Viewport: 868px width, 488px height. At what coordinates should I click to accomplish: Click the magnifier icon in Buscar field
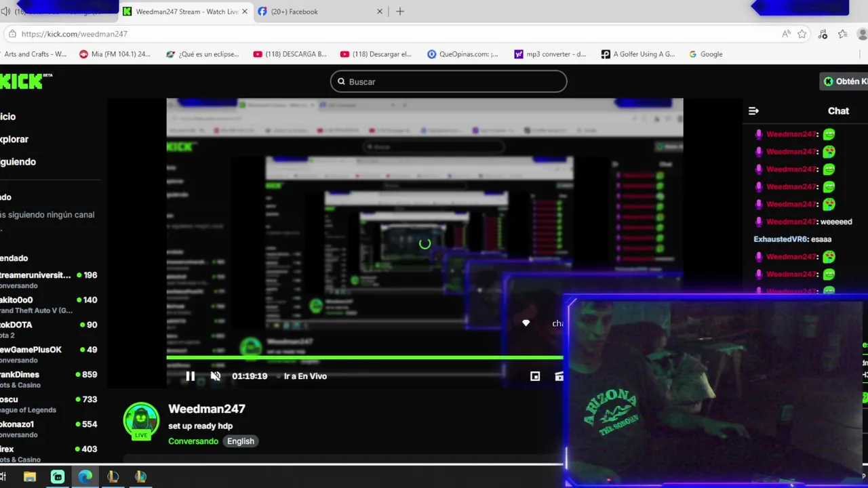341,81
